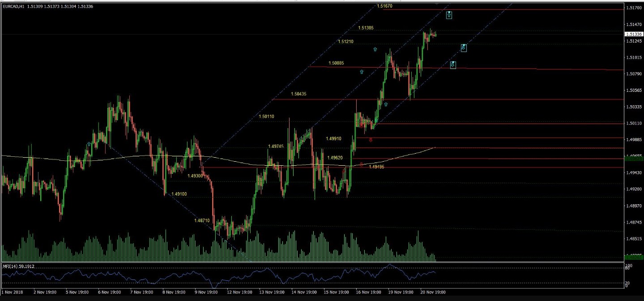This screenshot has height=301, width=644.
Task: Click the current price tag 1.51336 on the price axis
Action: [634, 34]
